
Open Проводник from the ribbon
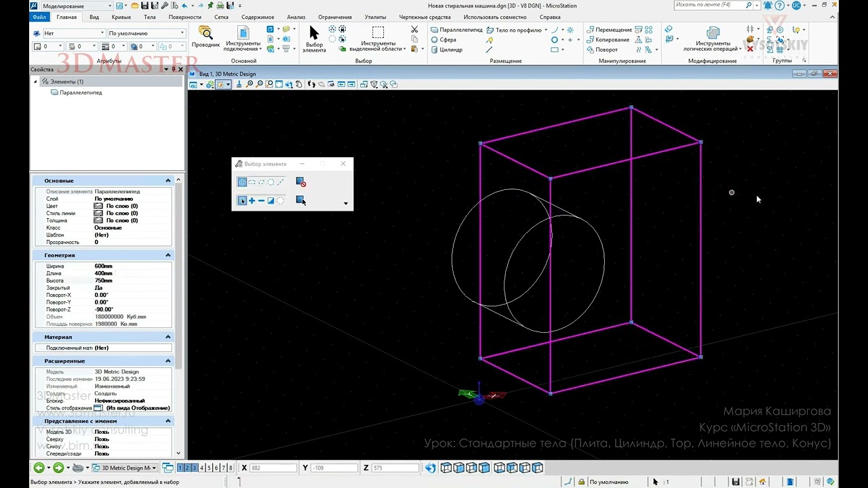click(x=205, y=37)
